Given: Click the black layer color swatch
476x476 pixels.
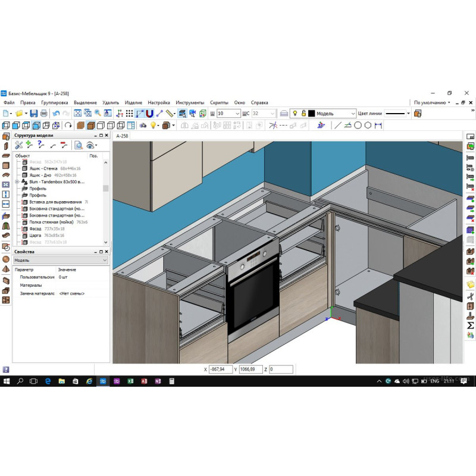Looking at the screenshot, I should (x=311, y=113).
